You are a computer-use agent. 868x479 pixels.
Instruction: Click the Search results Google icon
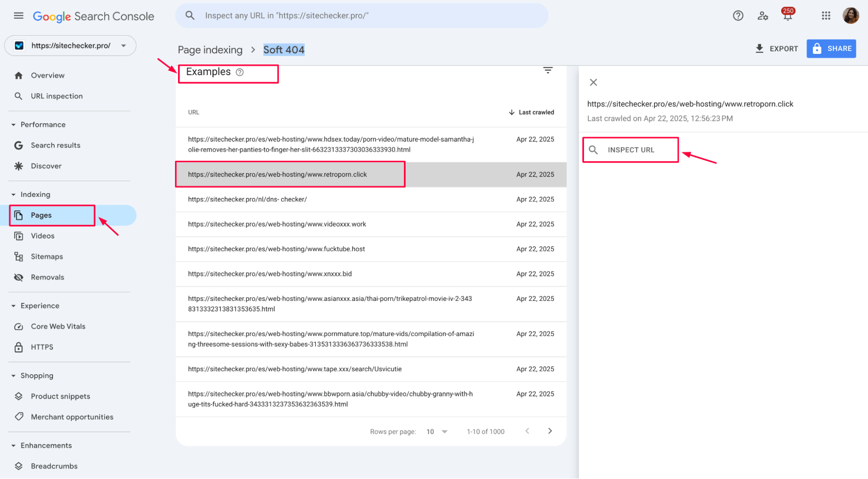pyautogui.click(x=18, y=145)
